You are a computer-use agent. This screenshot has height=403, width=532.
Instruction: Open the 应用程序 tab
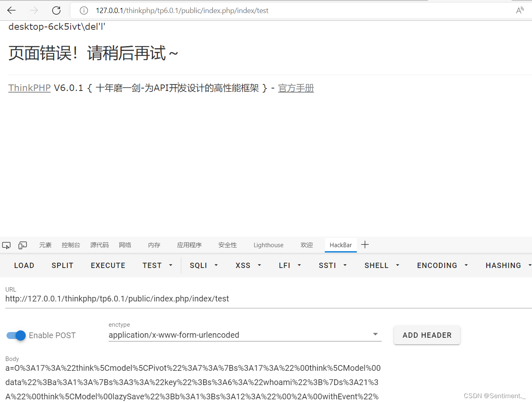pos(189,245)
